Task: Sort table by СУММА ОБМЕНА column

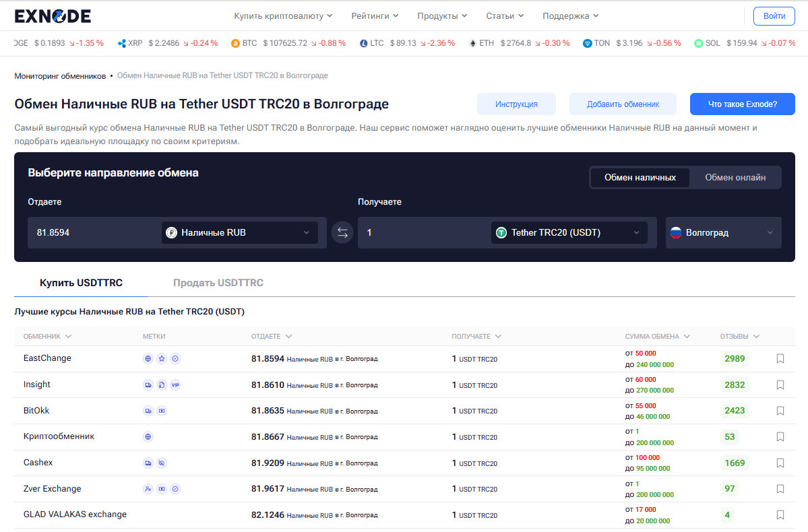Action: tap(658, 336)
